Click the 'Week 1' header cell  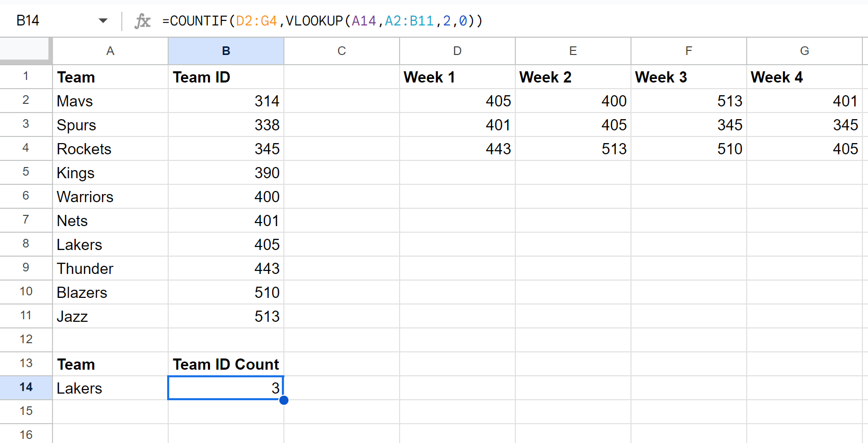click(457, 77)
